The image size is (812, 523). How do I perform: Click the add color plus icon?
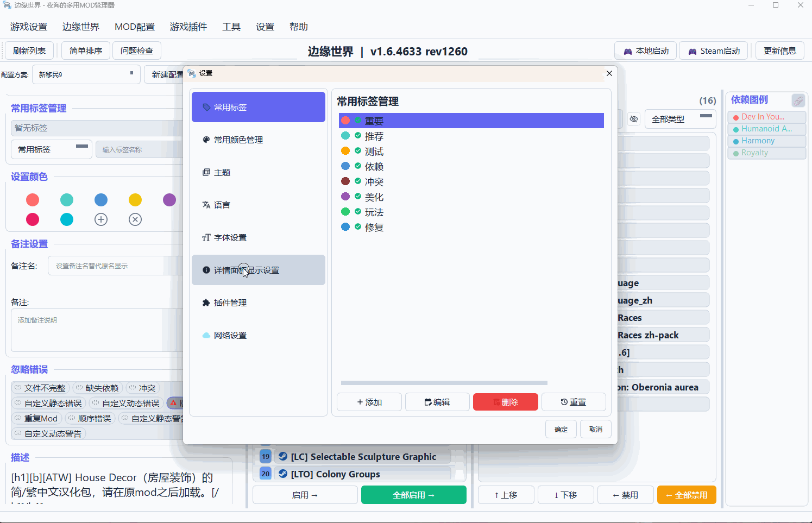click(101, 219)
